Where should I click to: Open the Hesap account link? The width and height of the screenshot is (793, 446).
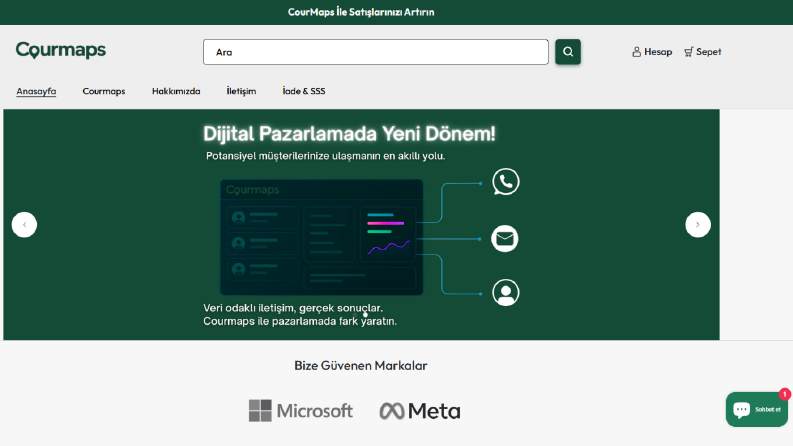click(x=652, y=52)
